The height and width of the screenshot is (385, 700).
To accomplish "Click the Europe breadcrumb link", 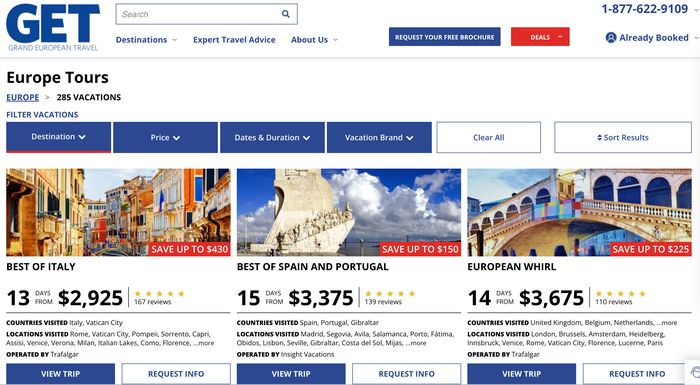I will [x=23, y=97].
